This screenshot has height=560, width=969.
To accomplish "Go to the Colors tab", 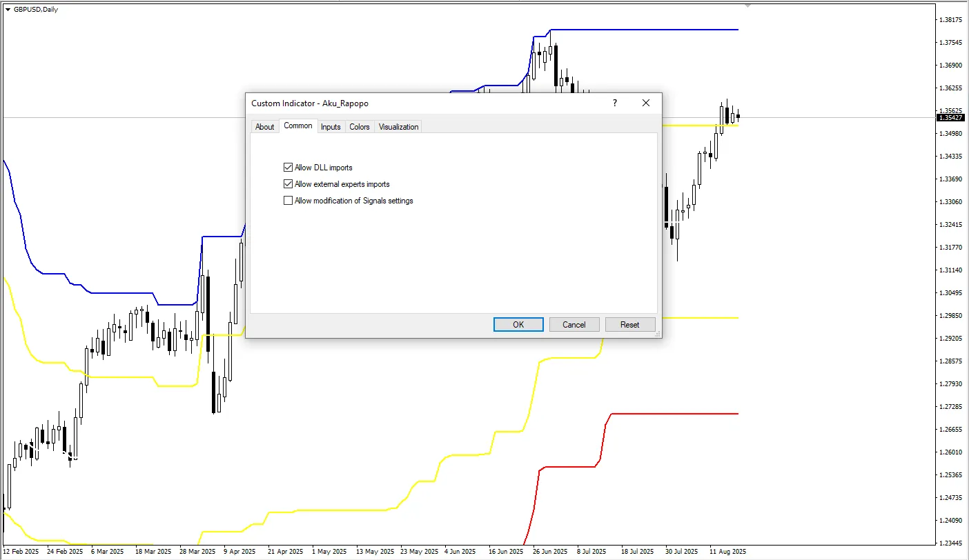I will [360, 127].
